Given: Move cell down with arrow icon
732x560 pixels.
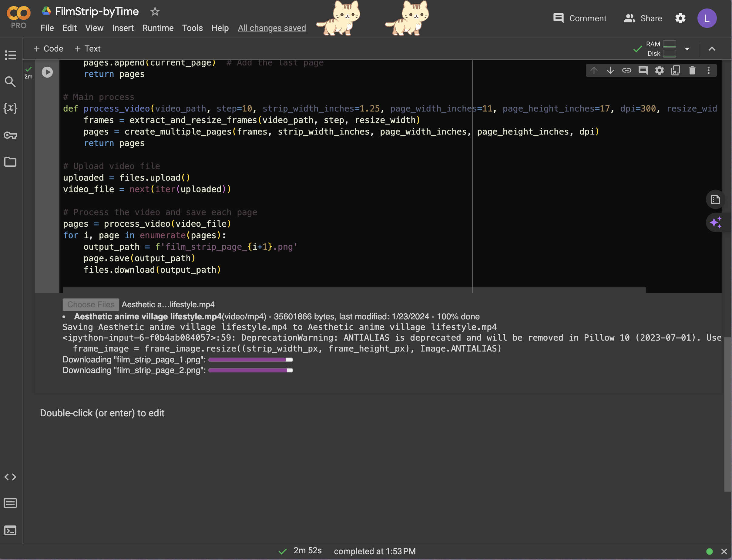Looking at the screenshot, I should coord(610,70).
